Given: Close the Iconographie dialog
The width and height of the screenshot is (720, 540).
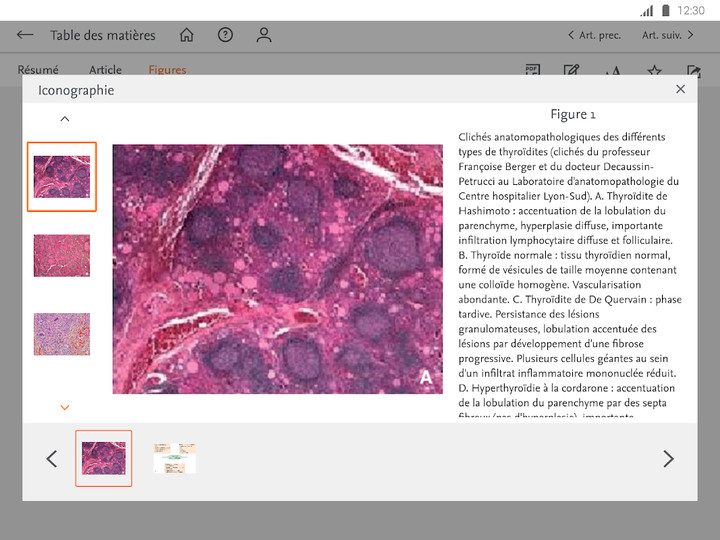Looking at the screenshot, I should pyautogui.click(x=680, y=90).
